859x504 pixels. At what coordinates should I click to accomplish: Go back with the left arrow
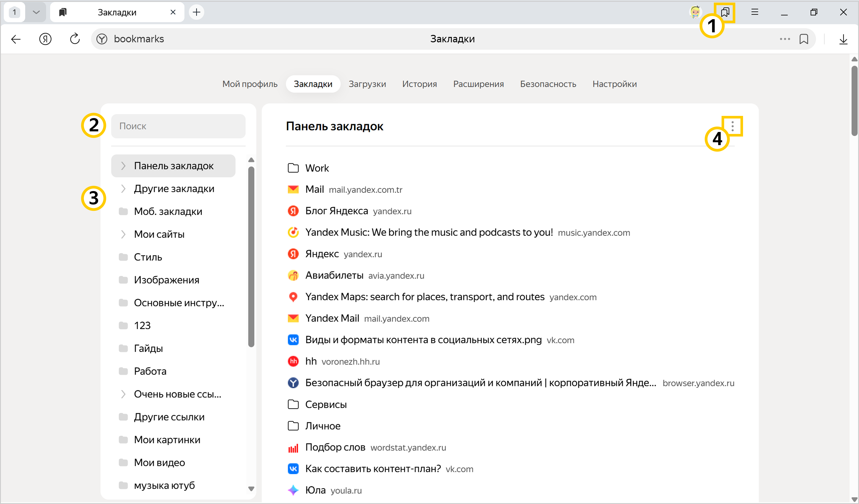16,39
